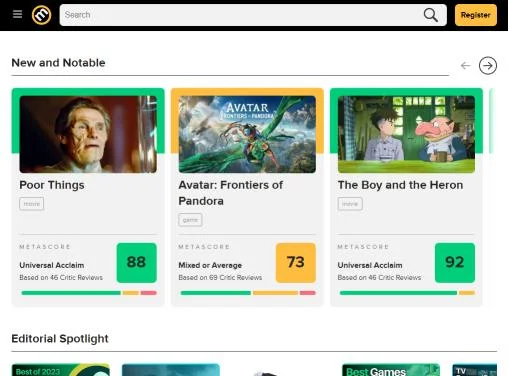Click the Editorial Spotlight heading
The height and width of the screenshot is (376, 508).
click(60, 339)
